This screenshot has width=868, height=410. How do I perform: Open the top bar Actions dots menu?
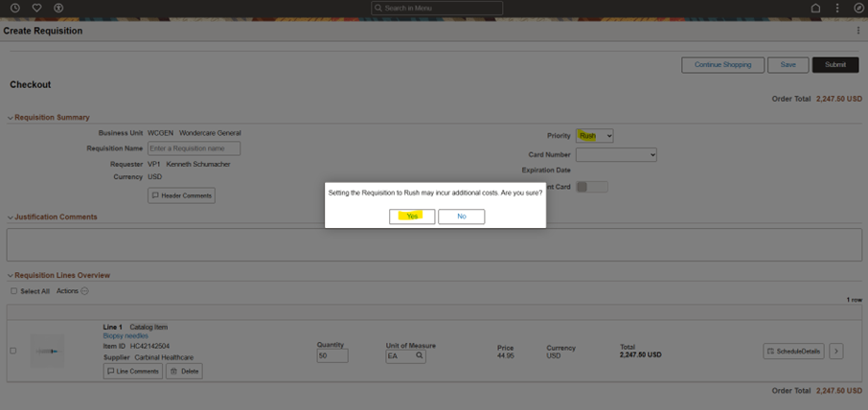tap(837, 8)
